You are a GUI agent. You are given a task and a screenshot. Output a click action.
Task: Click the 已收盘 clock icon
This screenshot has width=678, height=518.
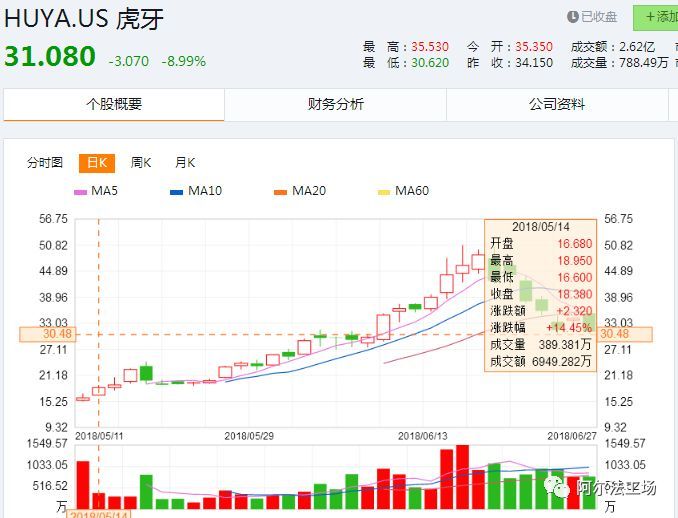coord(572,17)
